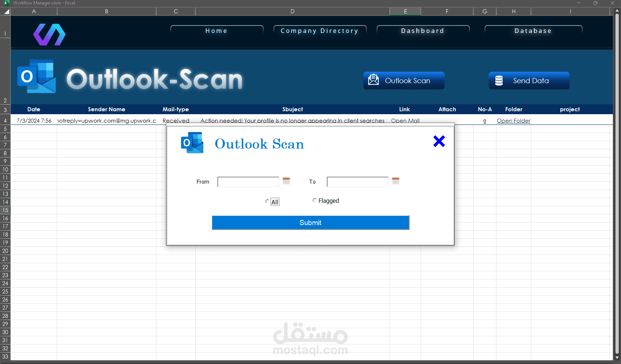621x364 pixels.
Task: Click the Sender Name column heading
Action: click(x=106, y=109)
